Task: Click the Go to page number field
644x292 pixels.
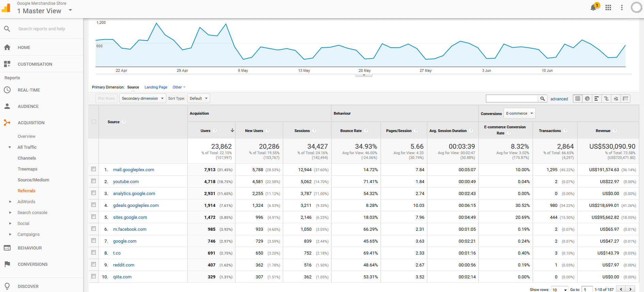Action: (587, 290)
